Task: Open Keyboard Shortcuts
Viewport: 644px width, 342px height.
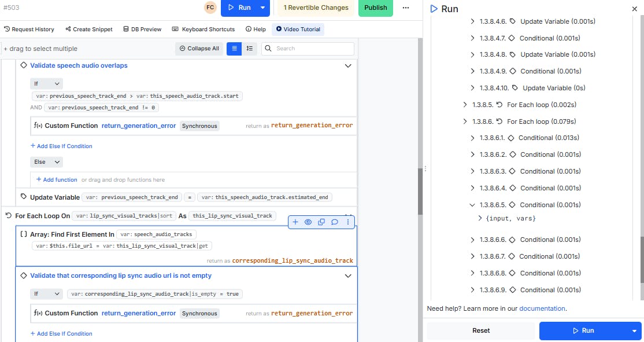Action: coord(203,29)
